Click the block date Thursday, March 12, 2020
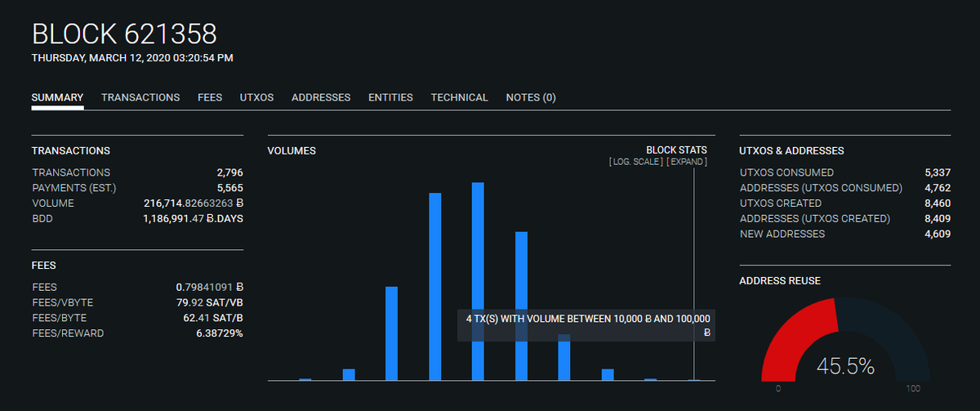Image resolution: width=980 pixels, height=411 pixels. coord(132,58)
